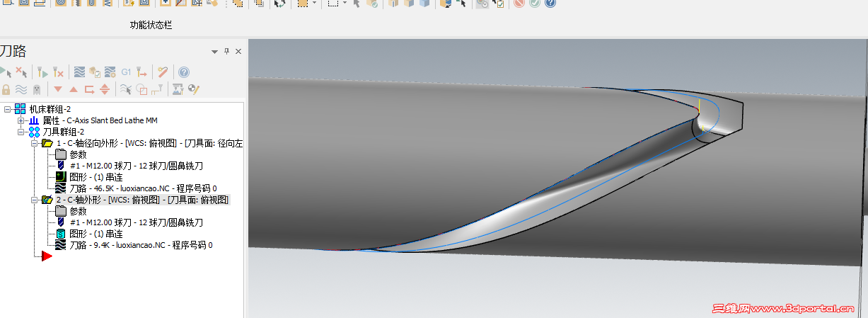Collapse operation 1 C-轴径向外形 node
The height and width of the screenshot is (318, 868).
point(34,144)
